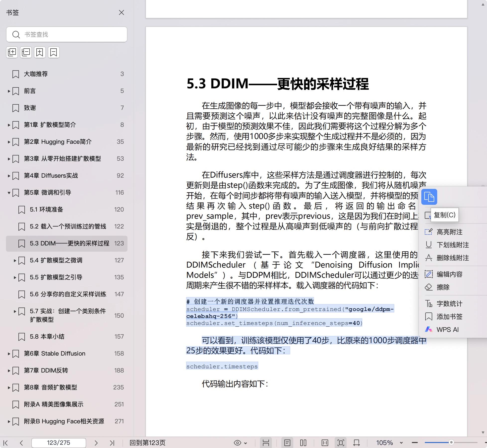
Task: Click the expand all bookmarks icon
Action: coord(12,52)
